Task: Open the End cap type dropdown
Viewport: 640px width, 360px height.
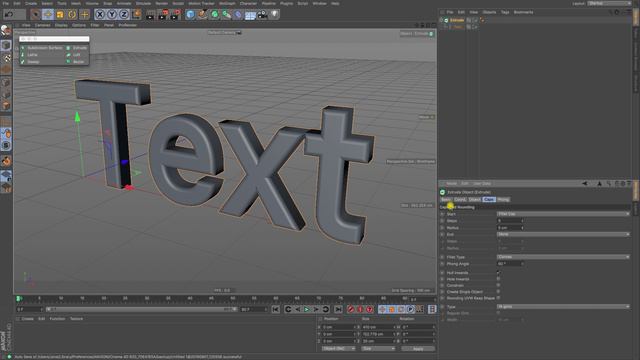Action: 563,234
